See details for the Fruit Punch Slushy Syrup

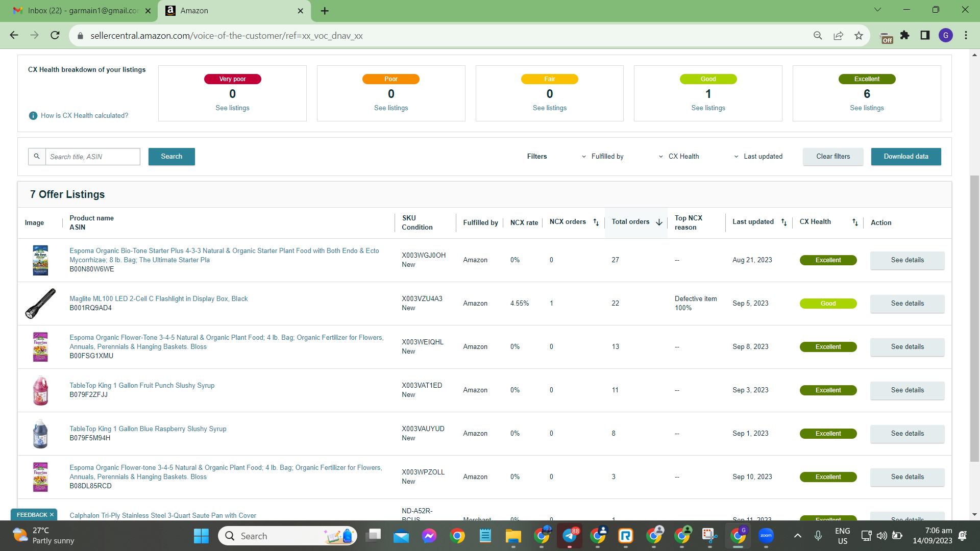[907, 390]
